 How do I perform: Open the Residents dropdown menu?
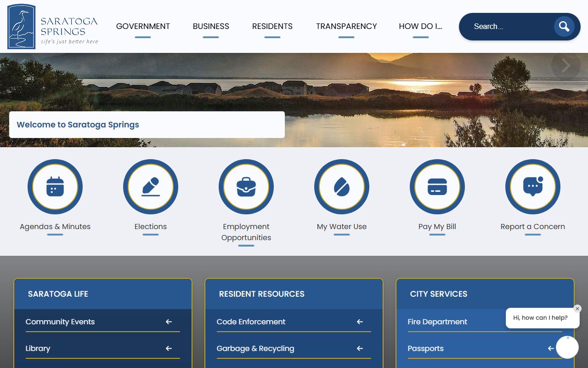(272, 26)
